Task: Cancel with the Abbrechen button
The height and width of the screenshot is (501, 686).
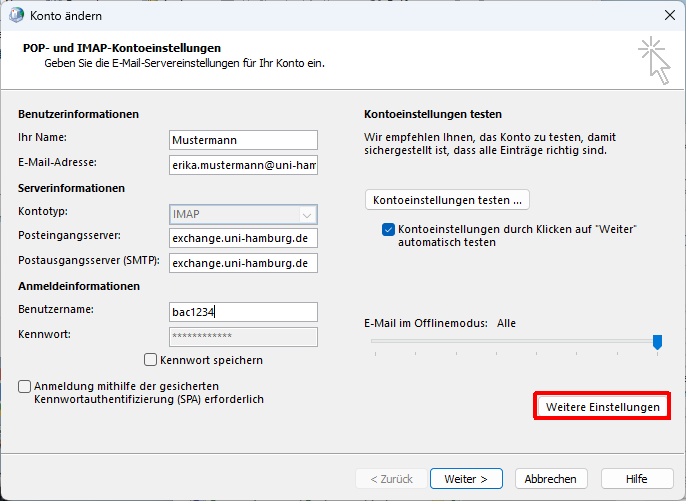Action: click(551, 479)
